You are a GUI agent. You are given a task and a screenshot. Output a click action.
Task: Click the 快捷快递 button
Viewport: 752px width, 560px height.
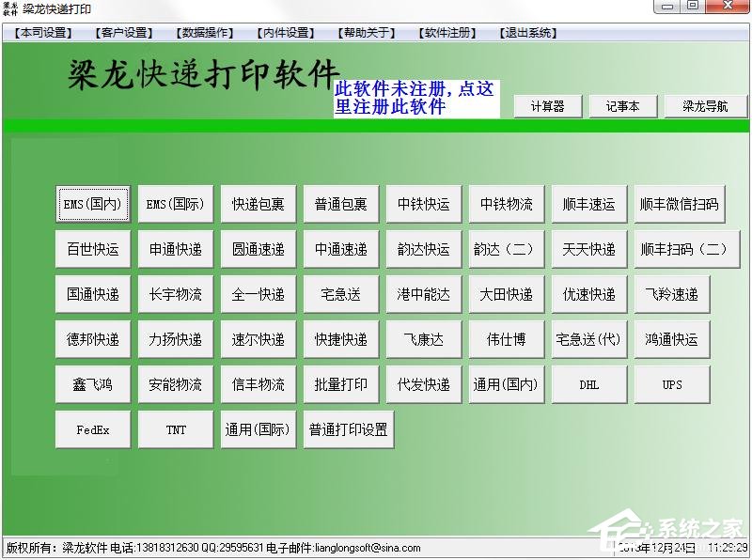tap(341, 339)
